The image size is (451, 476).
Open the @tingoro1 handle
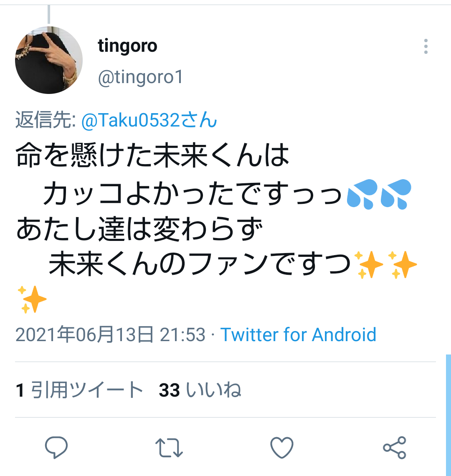click(x=141, y=77)
